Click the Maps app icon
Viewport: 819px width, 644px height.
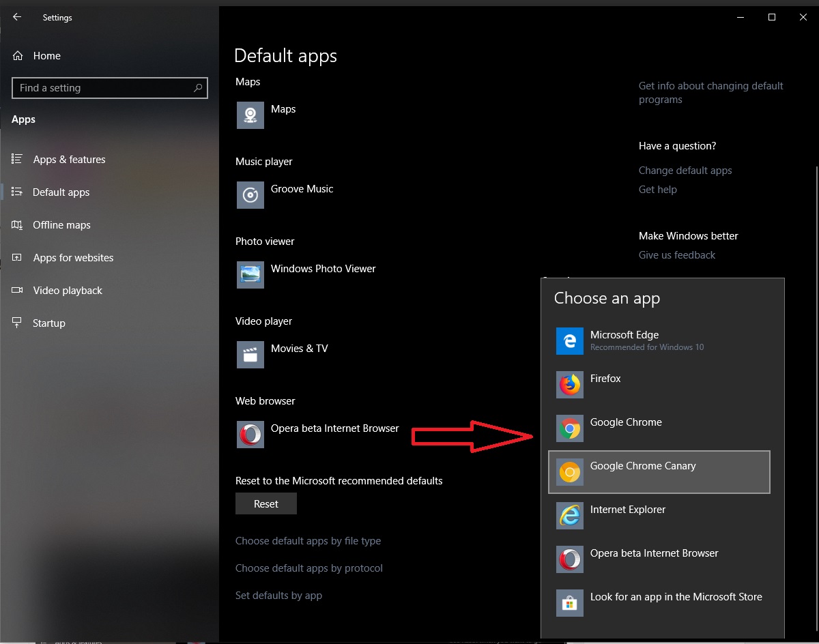click(250, 115)
